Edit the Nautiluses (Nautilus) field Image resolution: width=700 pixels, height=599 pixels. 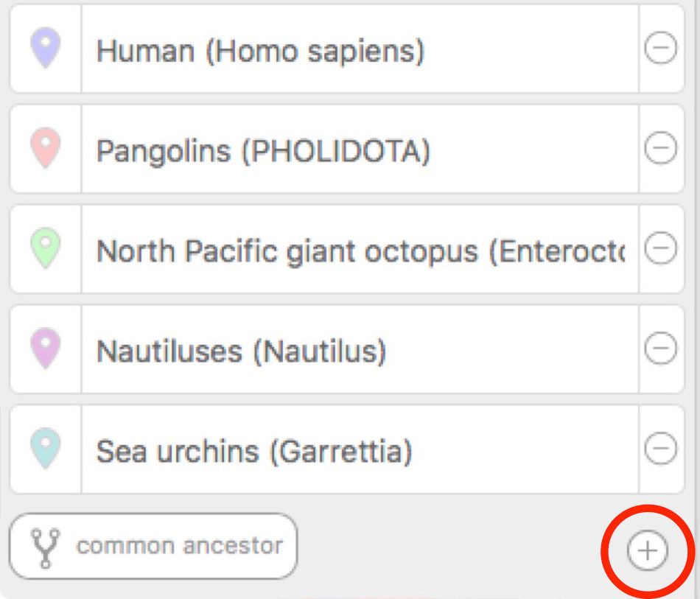tap(360, 349)
